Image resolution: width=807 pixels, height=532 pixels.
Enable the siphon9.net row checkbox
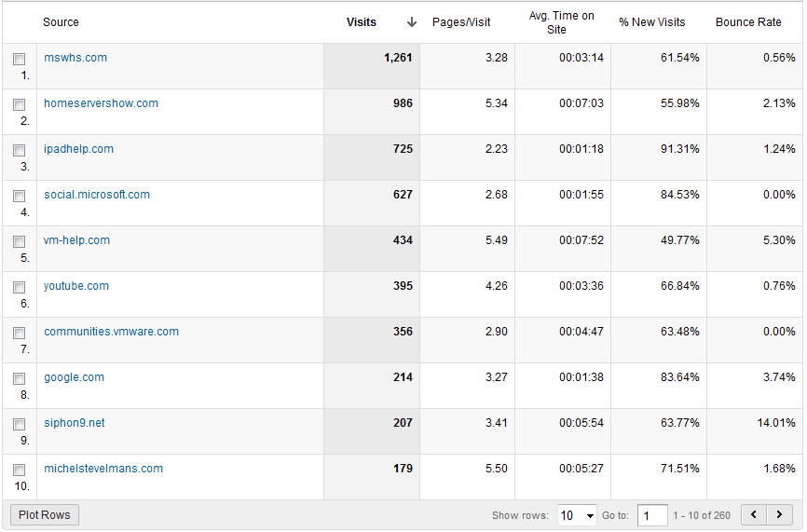pyautogui.click(x=19, y=424)
